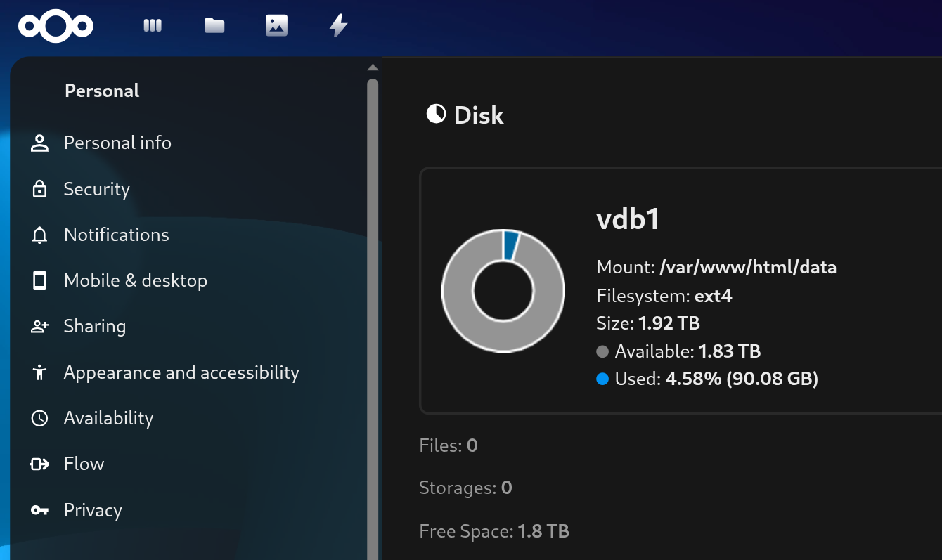
Task: Open the Dashboard app icon
Action: pyautogui.click(x=153, y=26)
